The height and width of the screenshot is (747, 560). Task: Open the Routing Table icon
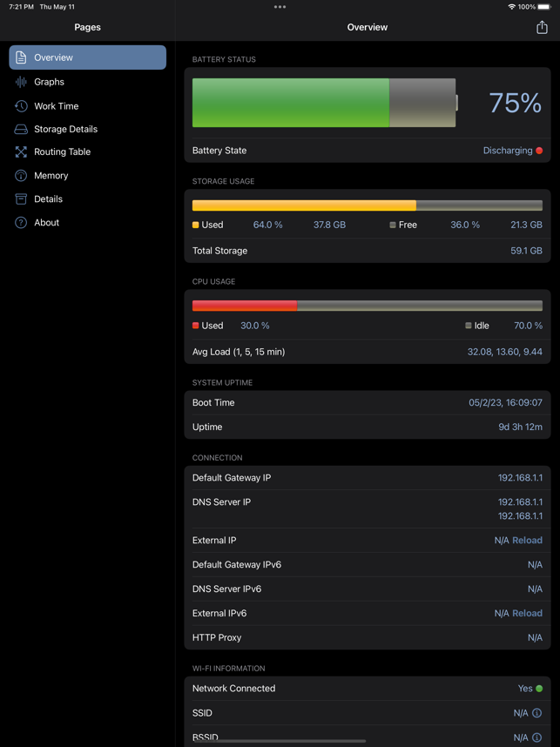[21, 152]
